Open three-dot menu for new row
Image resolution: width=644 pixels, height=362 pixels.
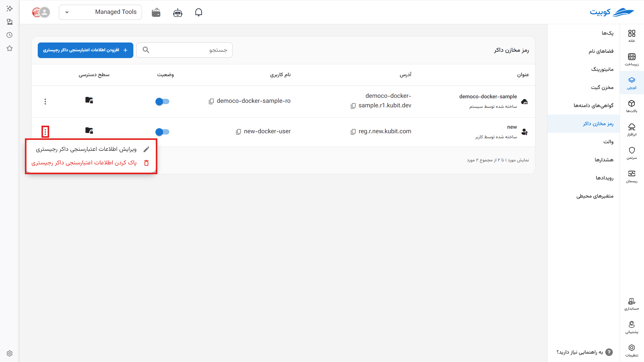(x=45, y=132)
